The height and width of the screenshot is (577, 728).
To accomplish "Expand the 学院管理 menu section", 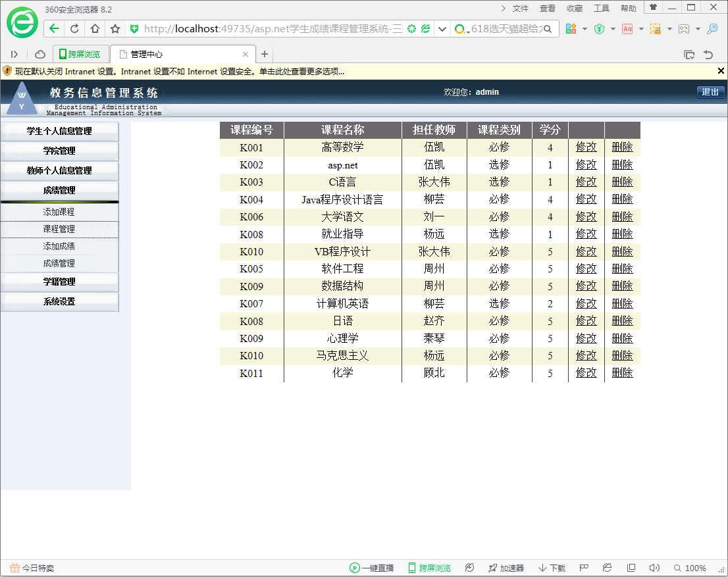I will click(x=59, y=151).
